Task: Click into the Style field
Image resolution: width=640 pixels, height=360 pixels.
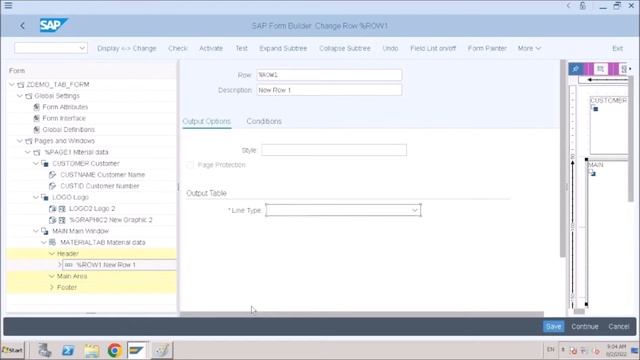Action: click(334, 150)
